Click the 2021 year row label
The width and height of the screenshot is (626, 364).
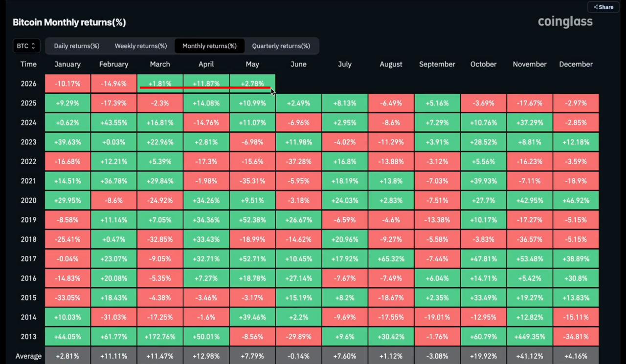pos(28,181)
